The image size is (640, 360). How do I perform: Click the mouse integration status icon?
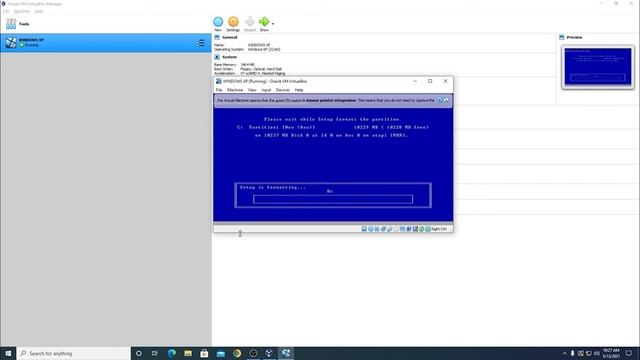422,229
